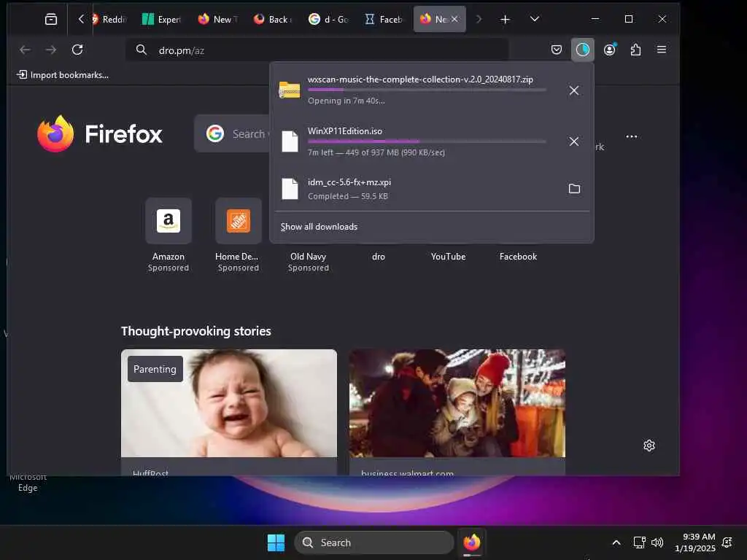Open a new tab with plus button
The height and width of the screenshot is (560, 747).
(x=505, y=19)
